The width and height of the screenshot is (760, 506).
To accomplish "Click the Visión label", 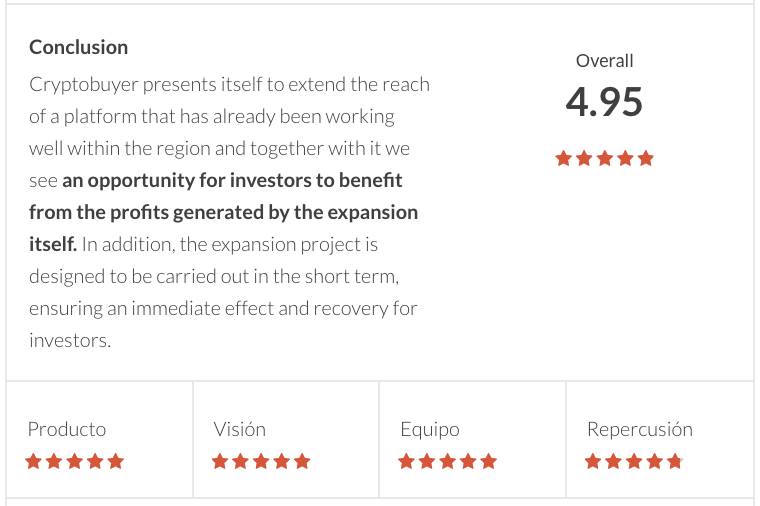I will pyautogui.click(x=240, y=429).
